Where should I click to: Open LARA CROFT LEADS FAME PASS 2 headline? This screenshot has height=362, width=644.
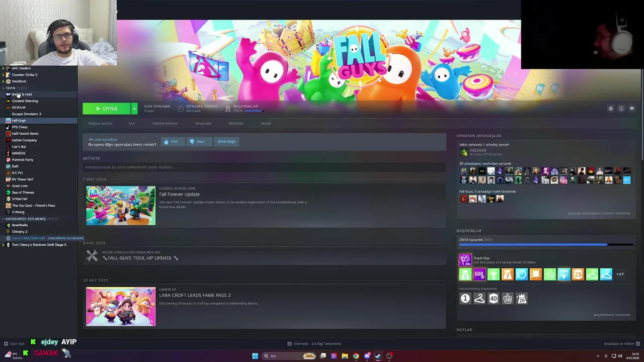(x=195, y=295)
